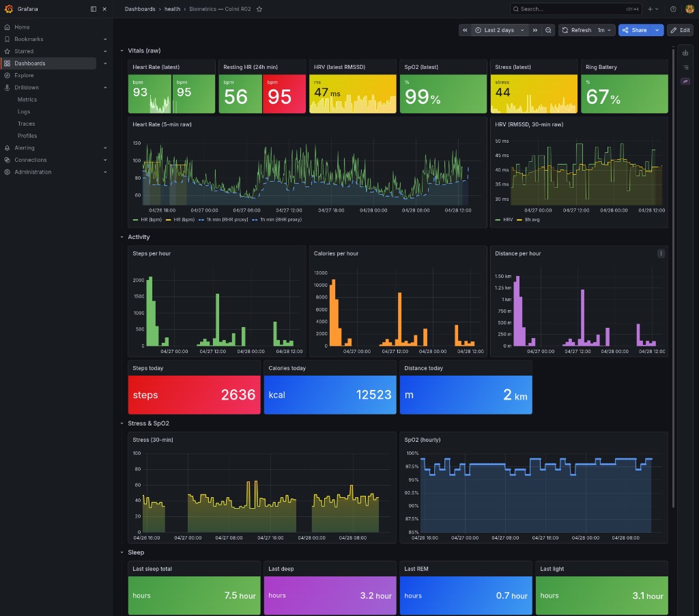
Task: Open the user profile avatar
Action: [688, 9]
